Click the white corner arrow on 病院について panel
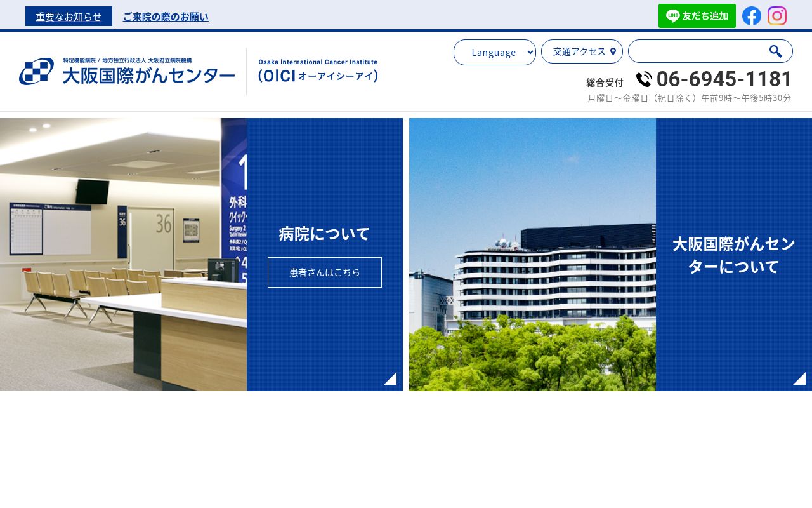This screenshot has width=812, height=508. [390, 378]
